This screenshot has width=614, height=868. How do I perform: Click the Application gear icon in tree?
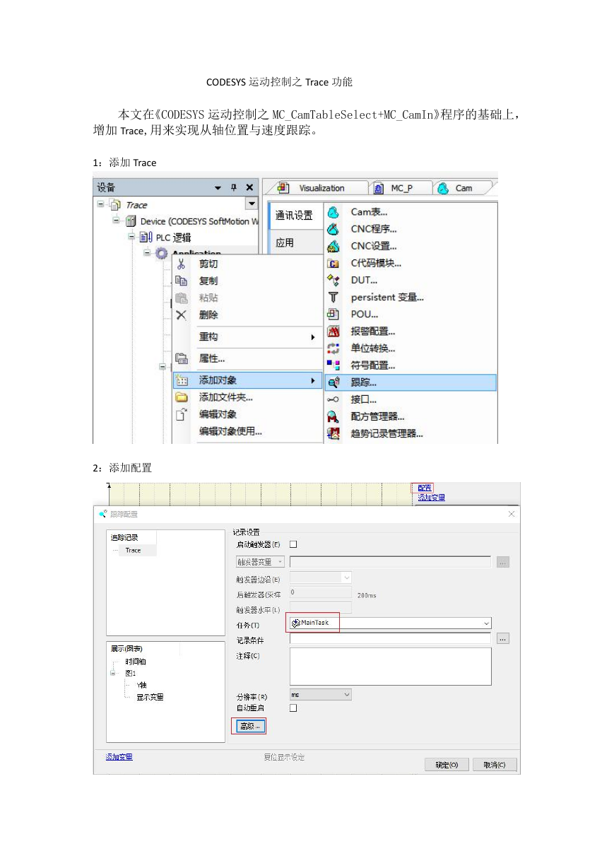pyautogui.click(x=162, y=253)
